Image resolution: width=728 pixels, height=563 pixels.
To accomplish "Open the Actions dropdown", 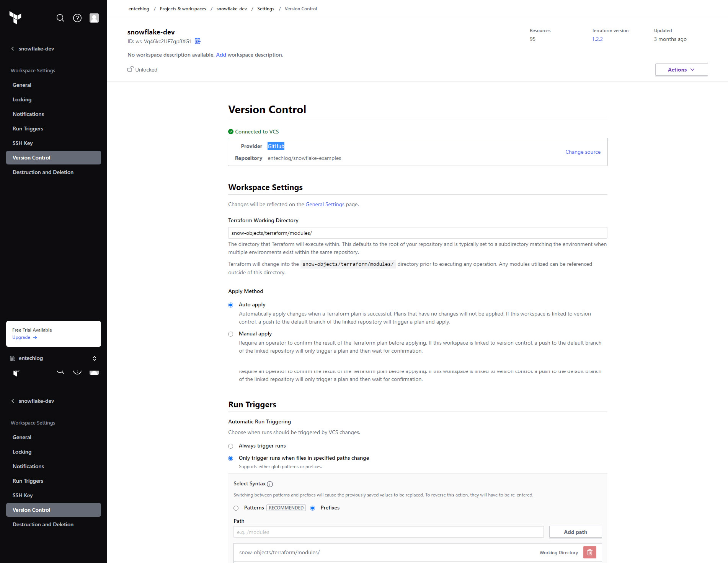I will click(681, 70).
